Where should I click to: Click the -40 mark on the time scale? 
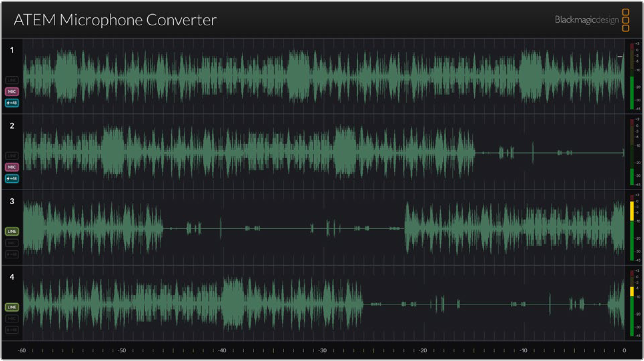click(222, 350)
